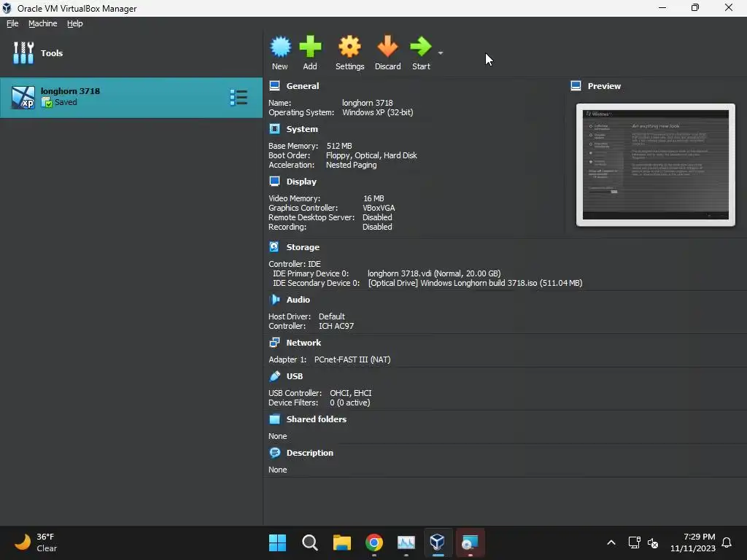Viewport: 747px width, 560px height.
Task: Click the PCnet-FAST III (NAT) adapter value
Action: pyautogui.click(x=352, y=359)
